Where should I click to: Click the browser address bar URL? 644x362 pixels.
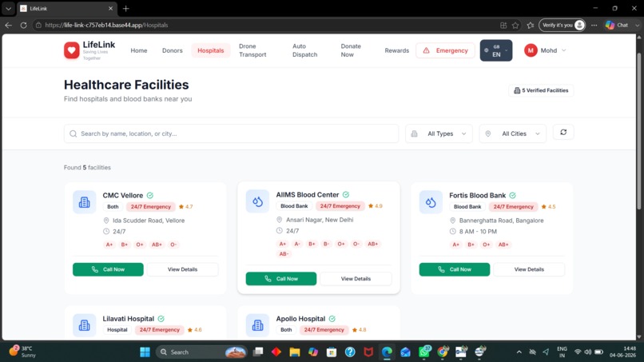click(106, 25)
